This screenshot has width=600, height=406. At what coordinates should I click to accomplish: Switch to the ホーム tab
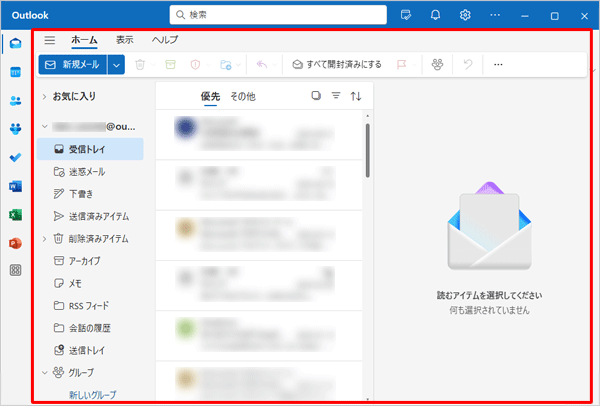pos(84,40)
